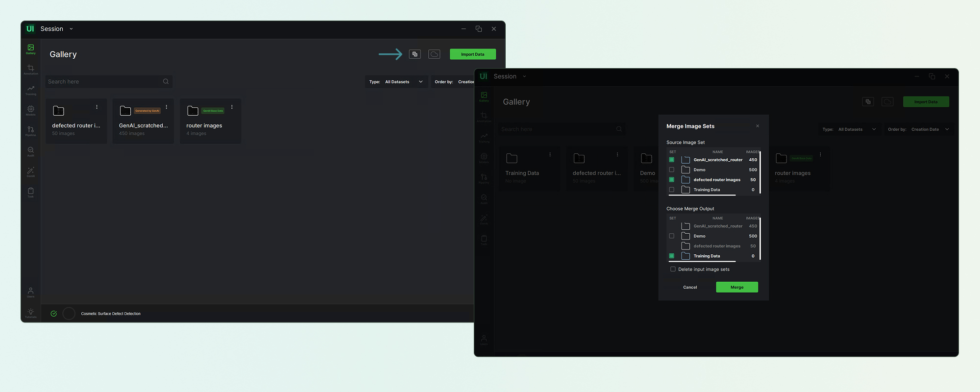This screenshot has height=392, width=980.
Task: Click the Gallery heading in left window
Action: 63,54
